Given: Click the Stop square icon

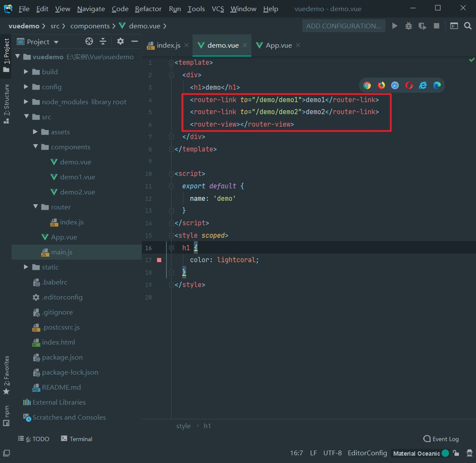Looking at the screenshot, I should pos(437,26).
